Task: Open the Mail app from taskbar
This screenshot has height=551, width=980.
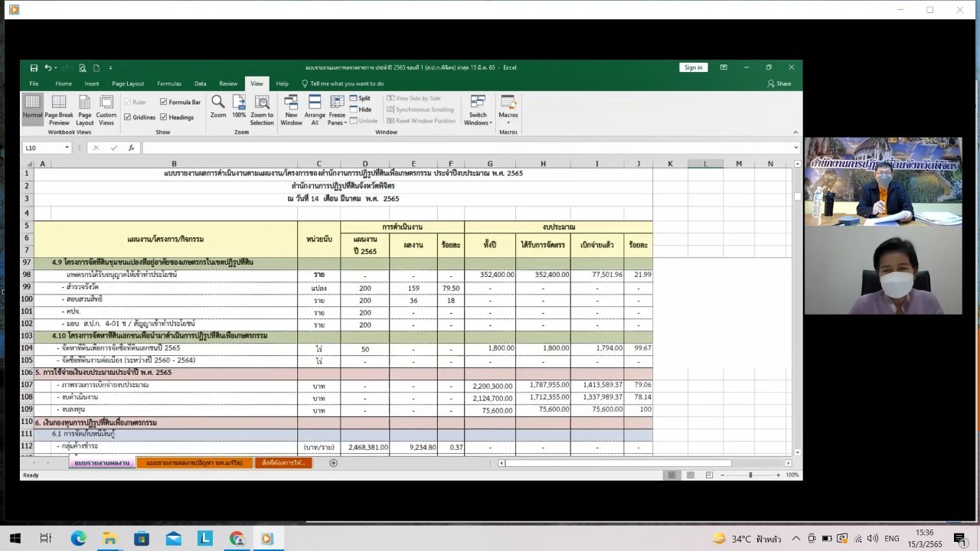Action: (173, 539)
